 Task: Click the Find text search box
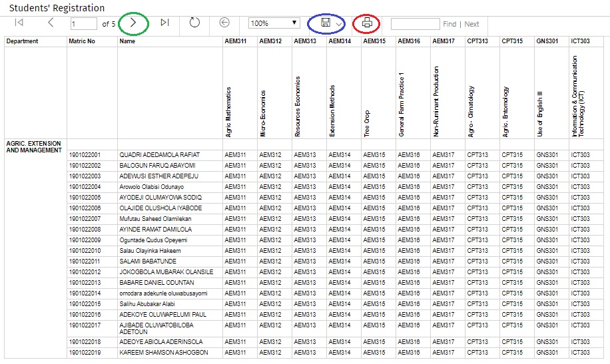tap(415, 24)
